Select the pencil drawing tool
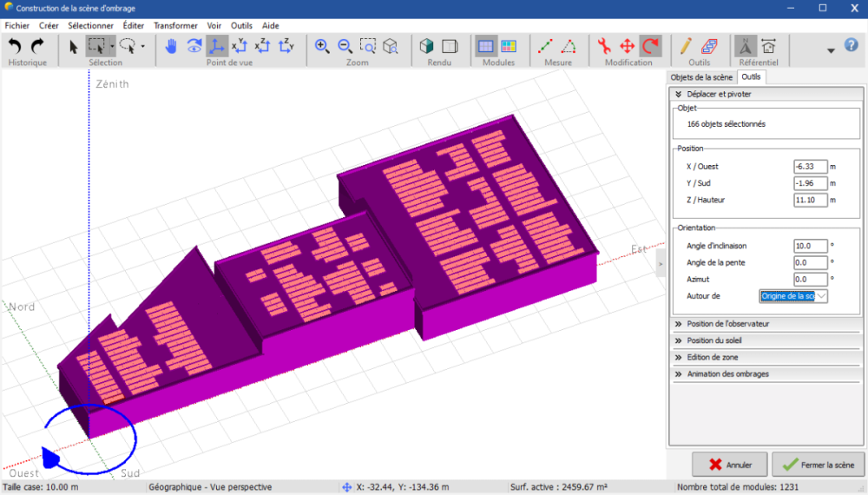Image resolution: width=868 pixels, height=495 pixels. (x=686, y=46)
